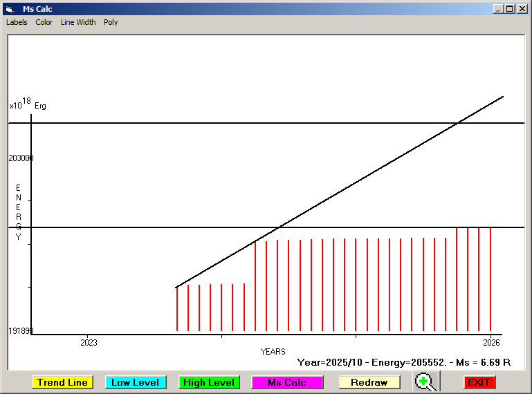Open the Poly menu
This screenshot has width=532, height=394.
point(111,22)
